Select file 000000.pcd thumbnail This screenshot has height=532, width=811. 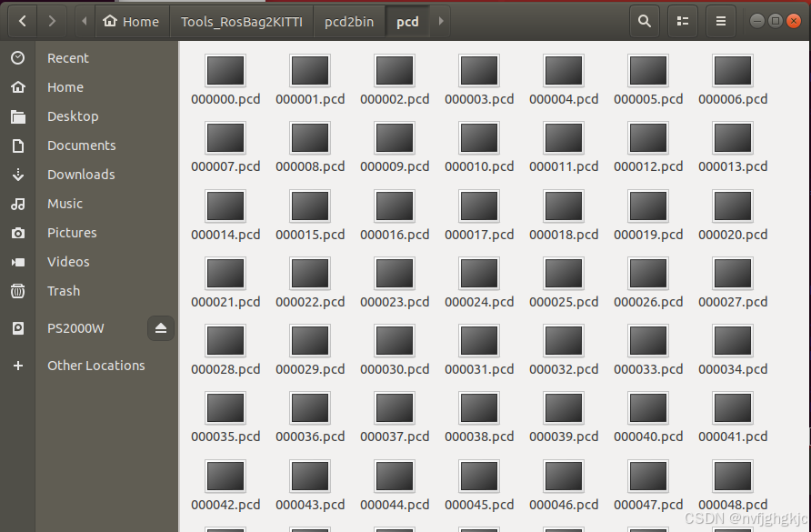[x=225, y=70]
